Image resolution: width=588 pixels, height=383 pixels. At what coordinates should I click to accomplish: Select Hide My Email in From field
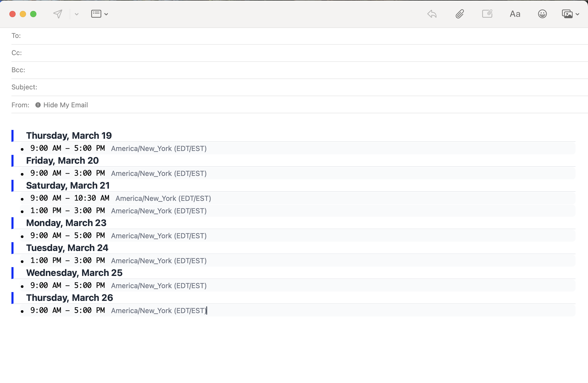pos(66,105)
